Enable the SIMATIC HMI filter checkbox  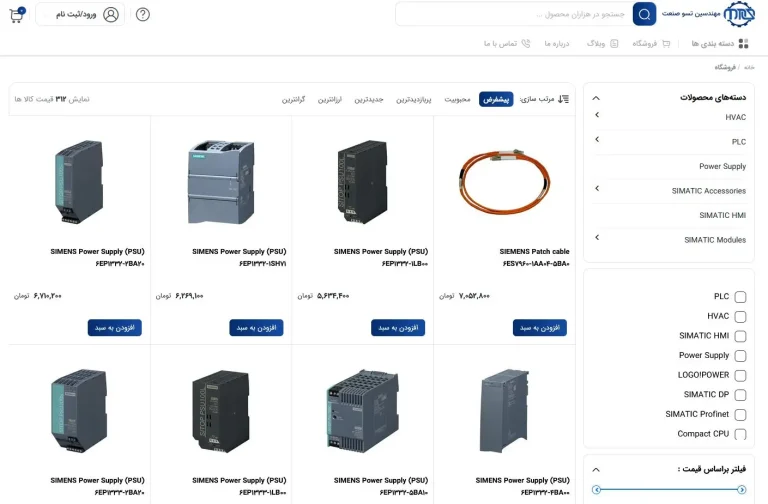coord(740,336)
